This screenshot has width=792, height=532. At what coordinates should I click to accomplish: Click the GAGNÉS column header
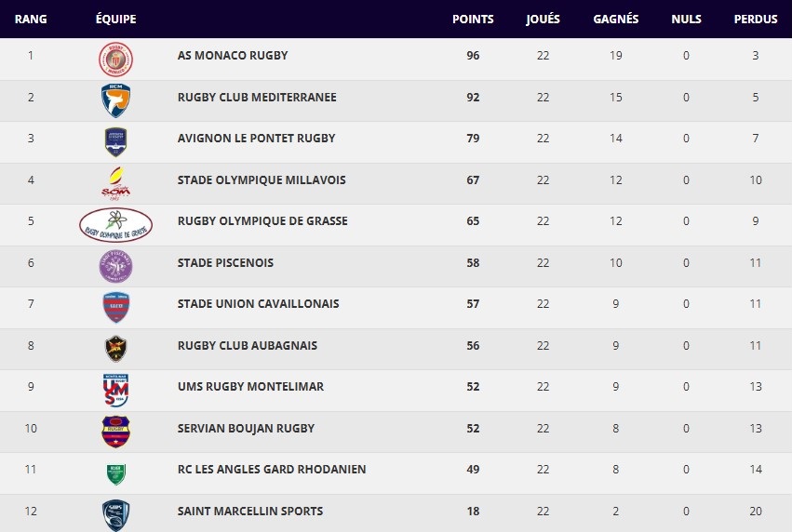click(x=616, y=20)
